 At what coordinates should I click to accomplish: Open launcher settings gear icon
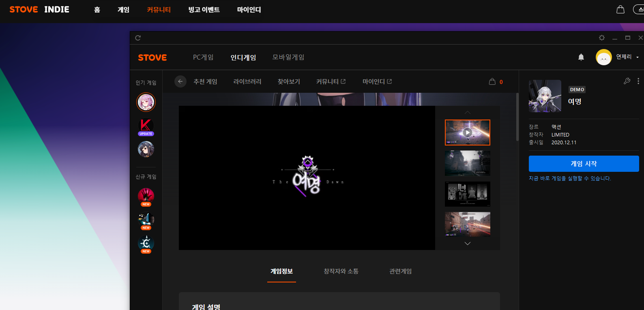click(x=602, y=38)
